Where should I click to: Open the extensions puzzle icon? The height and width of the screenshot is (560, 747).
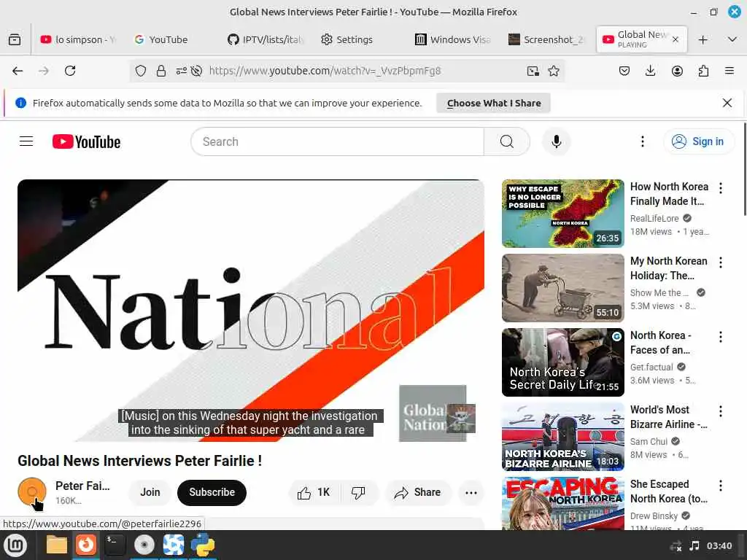click(703, 71)
